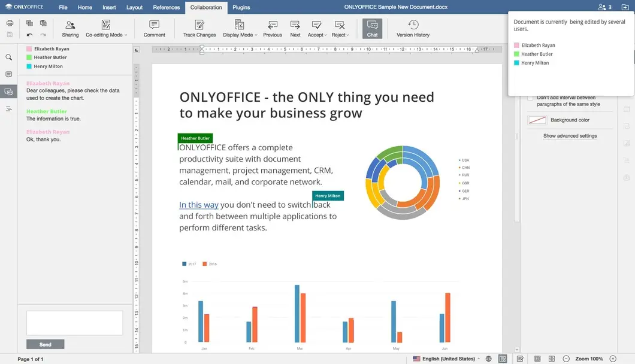Toggle the Chat panel button
The height and width of the screenshot is (364, 635).
pyautogui.click(x=372, y=29)
